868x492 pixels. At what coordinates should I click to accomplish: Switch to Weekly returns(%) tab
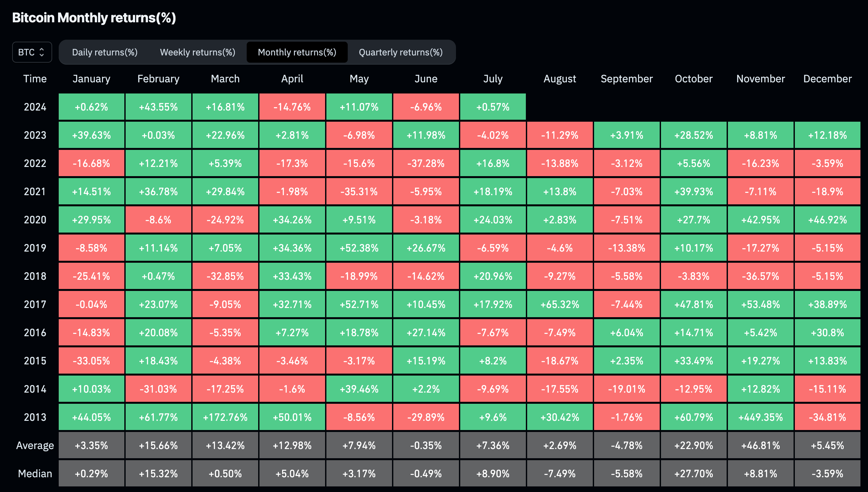(x=197, y=52)
